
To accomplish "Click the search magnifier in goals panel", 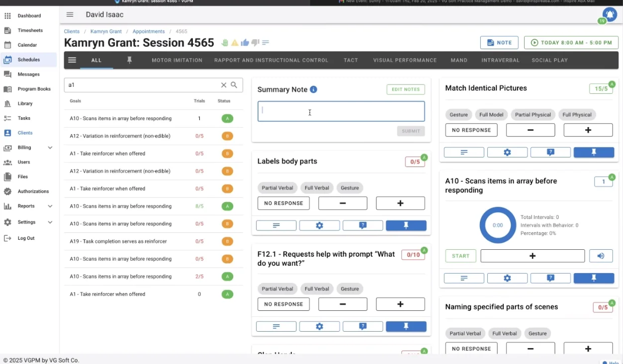I will pyautogui.click(x=234, y=85).
